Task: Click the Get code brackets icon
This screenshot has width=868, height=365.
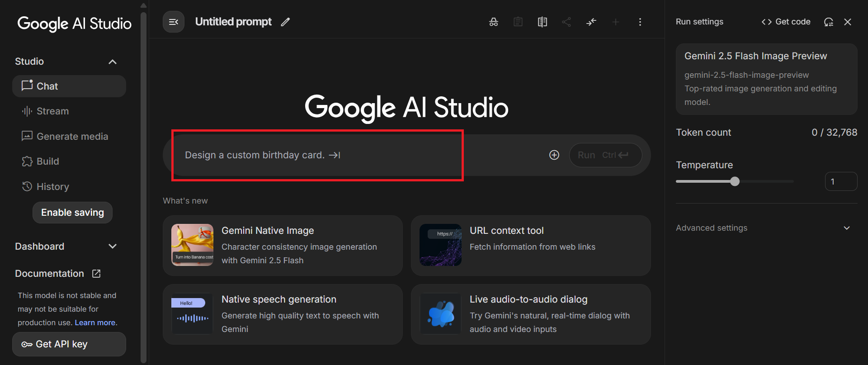Action: [x=767, y=22]
